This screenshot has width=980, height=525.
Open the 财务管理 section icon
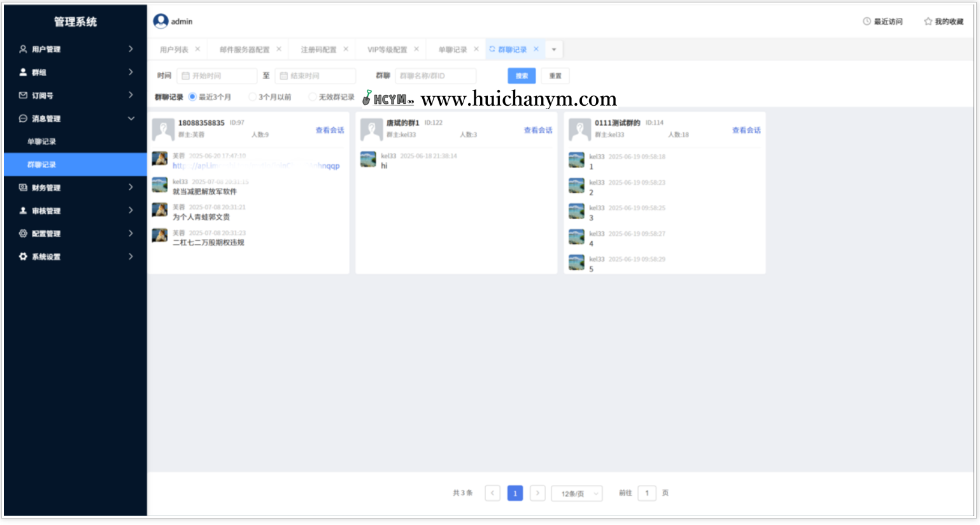(x=21, y=187)
